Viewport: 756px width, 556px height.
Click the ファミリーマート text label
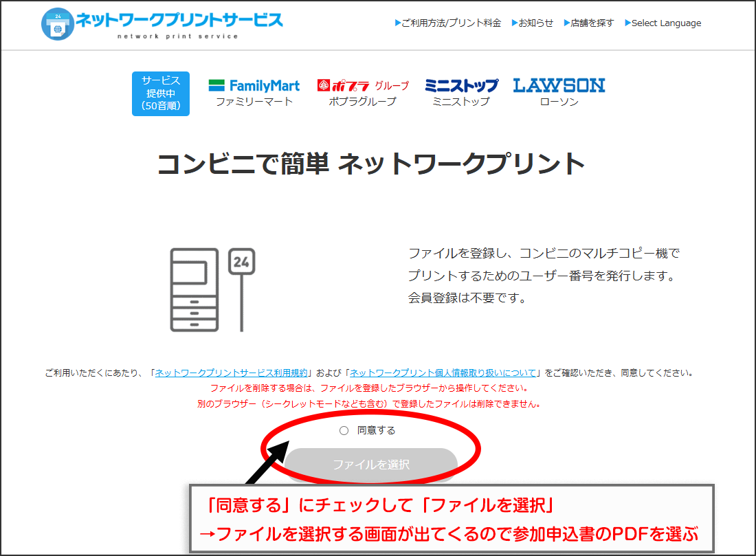(254, 102)
